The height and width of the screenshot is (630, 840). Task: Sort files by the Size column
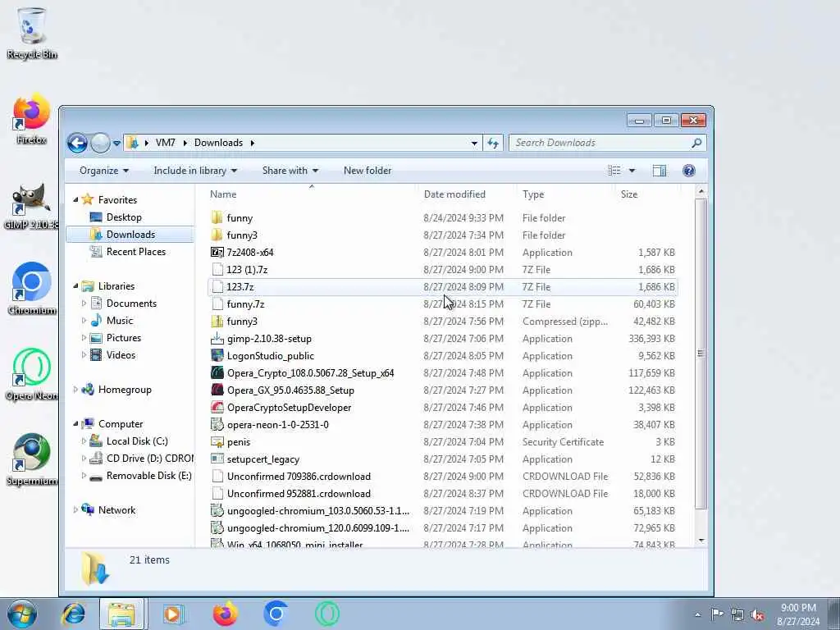click(648, 194)
